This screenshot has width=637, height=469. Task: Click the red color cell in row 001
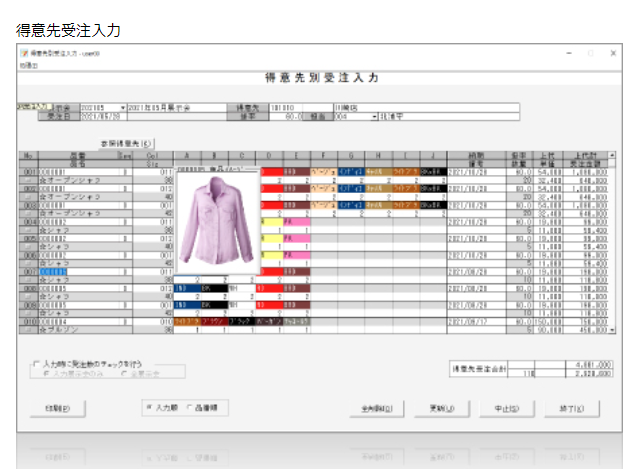(271, 172)
